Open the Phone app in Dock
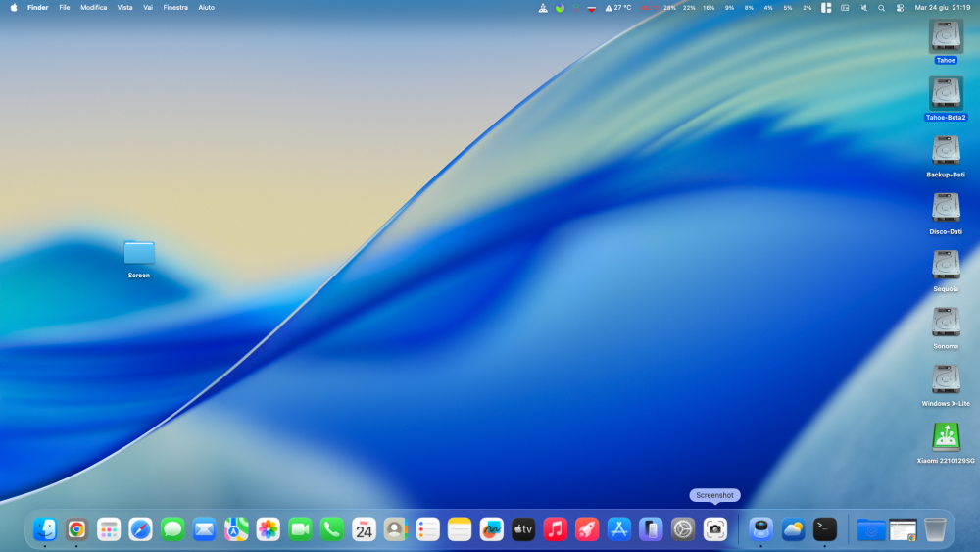 (332, 529)
